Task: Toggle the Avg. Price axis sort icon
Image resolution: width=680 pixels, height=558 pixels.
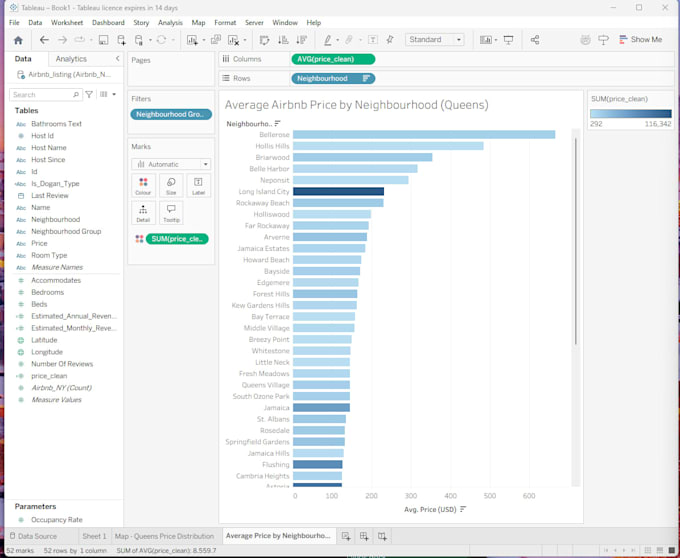Action: coord(463,509)
